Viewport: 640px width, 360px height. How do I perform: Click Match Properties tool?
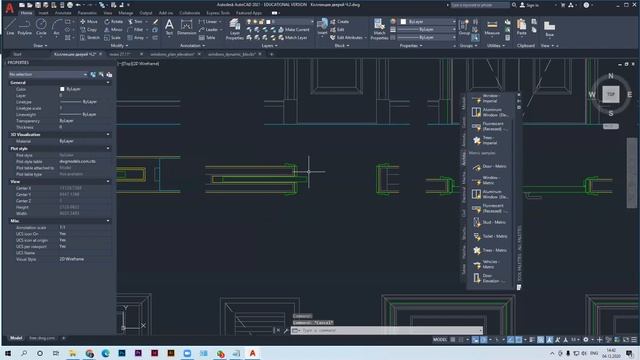379,29
